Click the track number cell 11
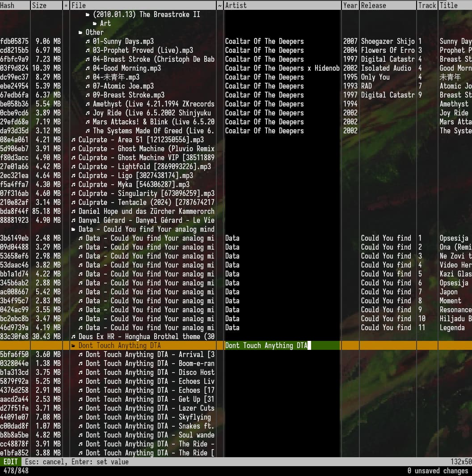 (421, 328)
